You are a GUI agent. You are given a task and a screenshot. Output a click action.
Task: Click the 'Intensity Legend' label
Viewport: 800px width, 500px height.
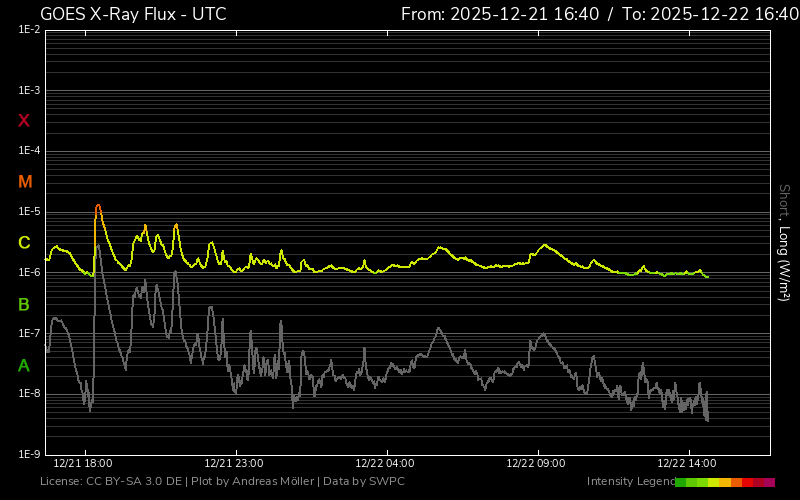[x=631, y=482]
